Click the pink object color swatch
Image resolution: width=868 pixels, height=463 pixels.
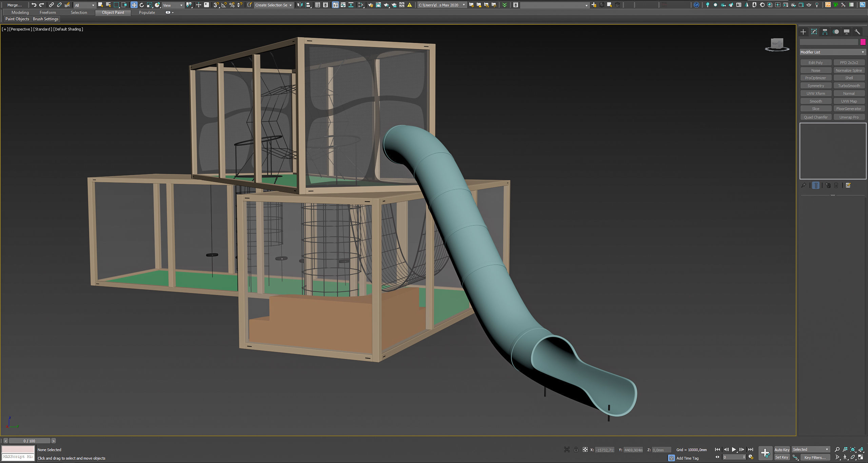[x=863, y=42]
